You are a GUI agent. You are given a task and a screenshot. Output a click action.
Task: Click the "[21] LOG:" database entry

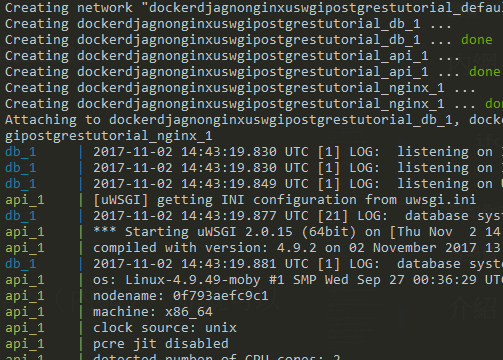pyautogui.click(x=352, y=216)
